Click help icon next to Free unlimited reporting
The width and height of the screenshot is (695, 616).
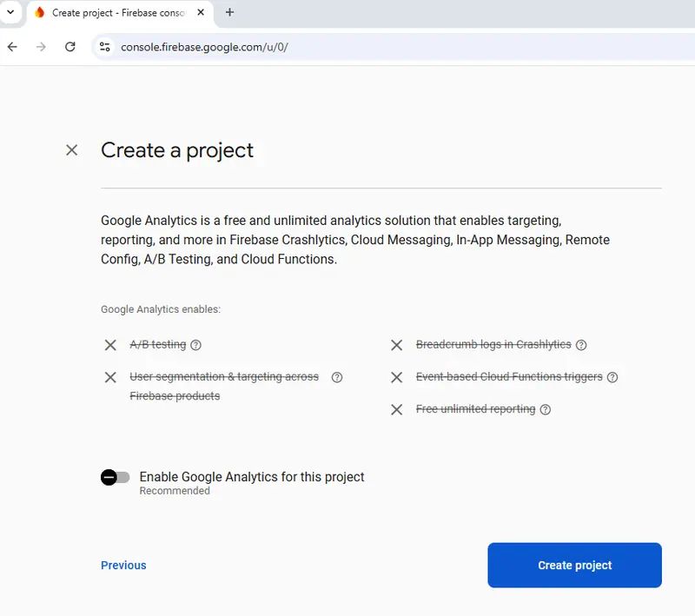pos(546,409)
